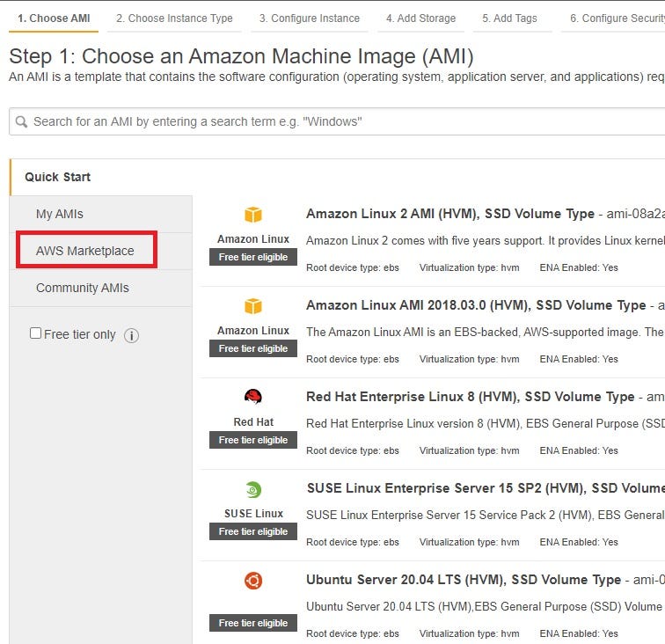Viewport: 665px width, 644px height.
Task: Enable the Free tier only checkbox
Action: 35,333
